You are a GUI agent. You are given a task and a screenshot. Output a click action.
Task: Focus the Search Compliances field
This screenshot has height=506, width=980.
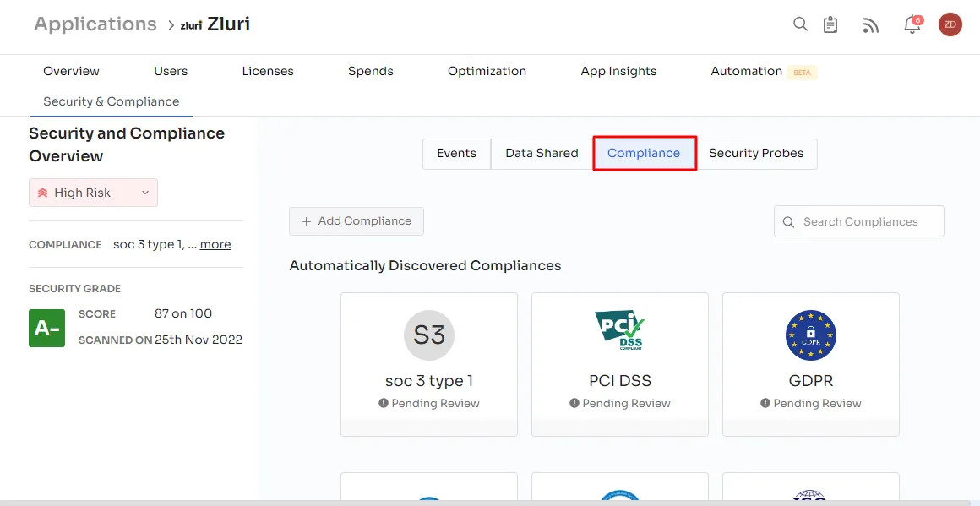pos(858,222)
